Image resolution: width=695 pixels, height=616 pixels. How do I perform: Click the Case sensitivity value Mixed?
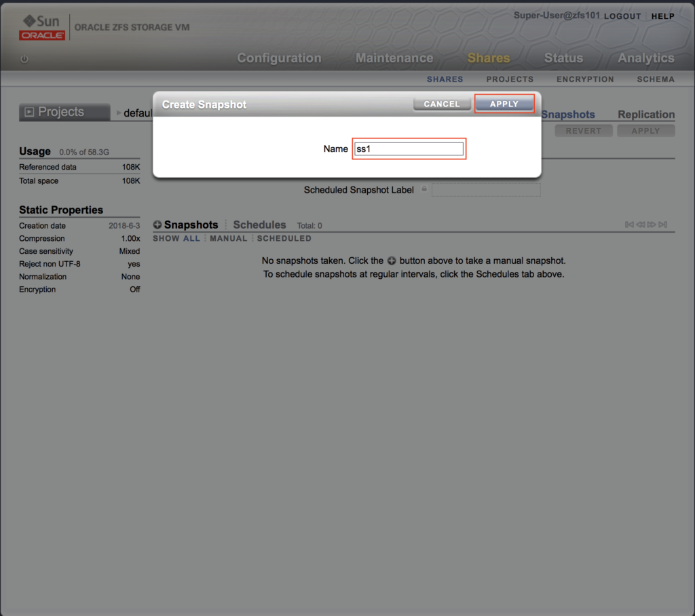[130, 251]
